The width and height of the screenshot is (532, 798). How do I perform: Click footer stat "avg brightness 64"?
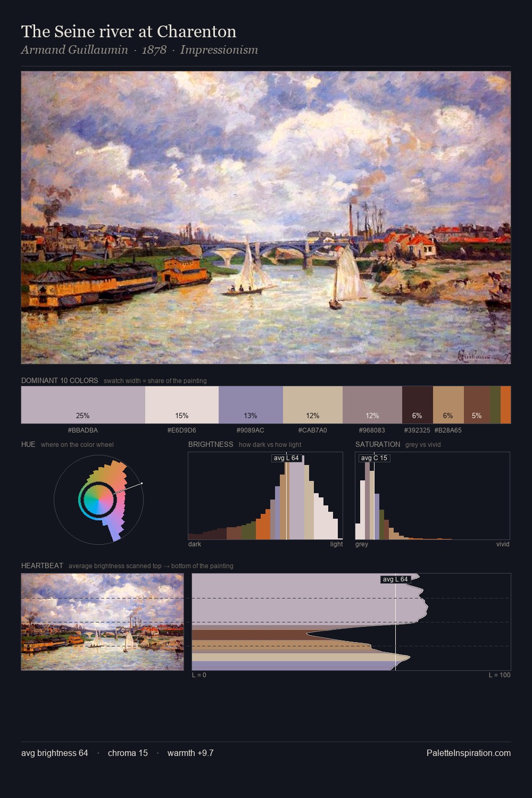tap(55, 753)
